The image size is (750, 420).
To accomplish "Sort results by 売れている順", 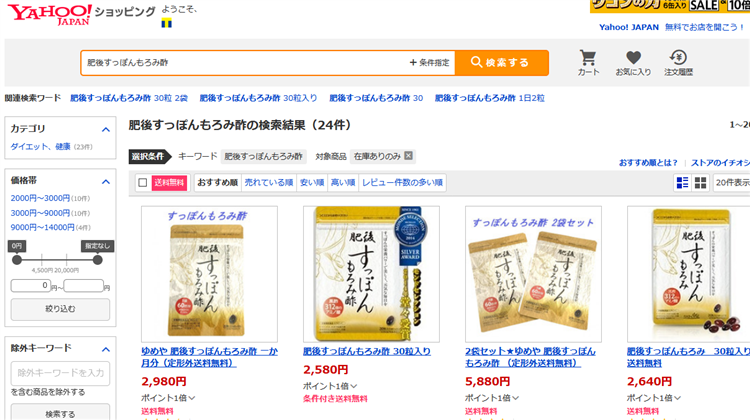I will pos(268,182).
